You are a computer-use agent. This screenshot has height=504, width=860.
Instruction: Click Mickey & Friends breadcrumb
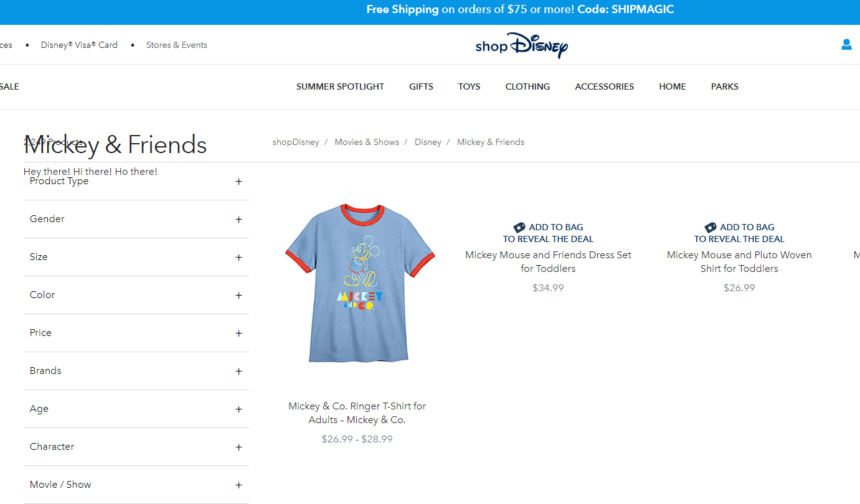click(x=491, y=142)
